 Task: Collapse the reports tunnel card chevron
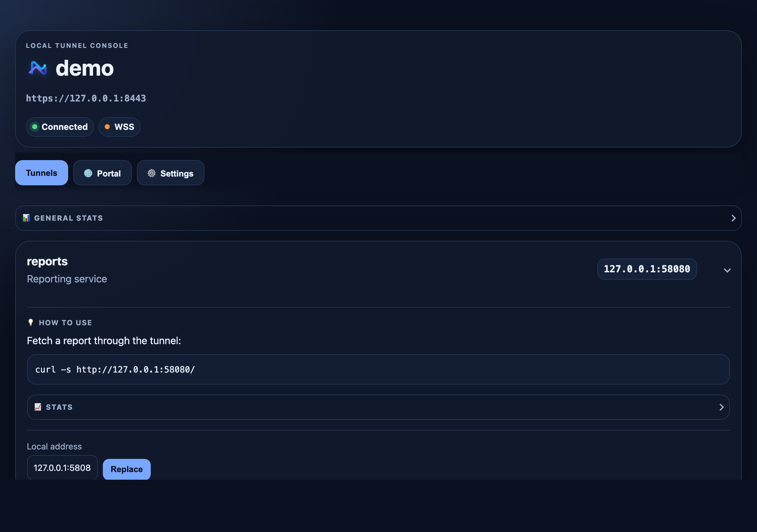tap(727, 270)
